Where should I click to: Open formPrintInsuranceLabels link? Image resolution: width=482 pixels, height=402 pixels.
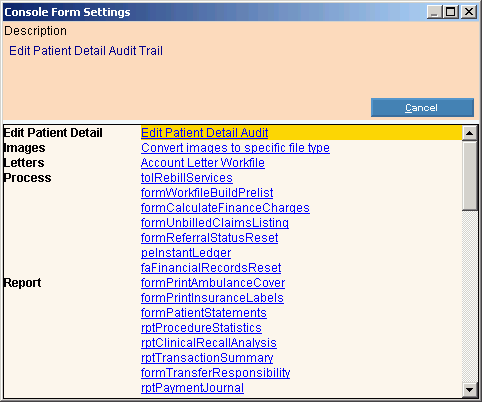tap(212, 298)
